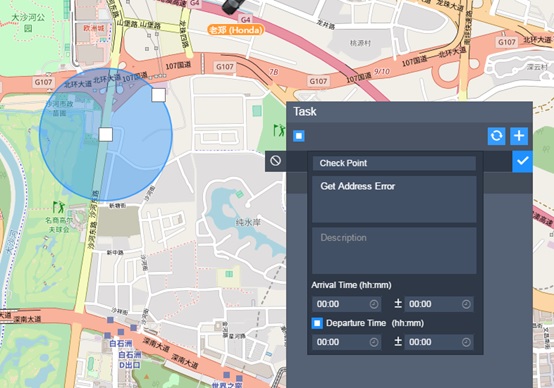Click the Arrival Time 00:00 input

pos(347,304)
